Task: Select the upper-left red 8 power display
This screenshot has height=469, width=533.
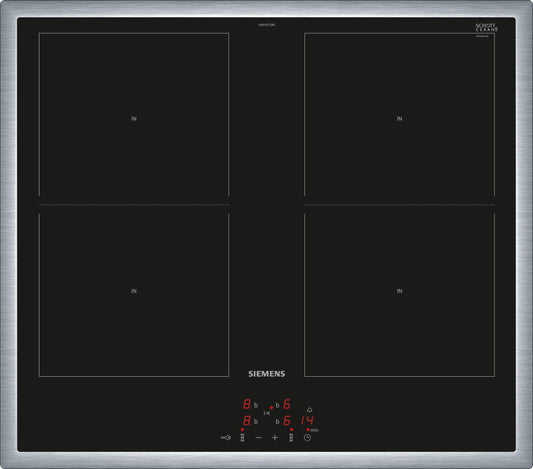Action: pyautogui.click(x=247, y=404)
